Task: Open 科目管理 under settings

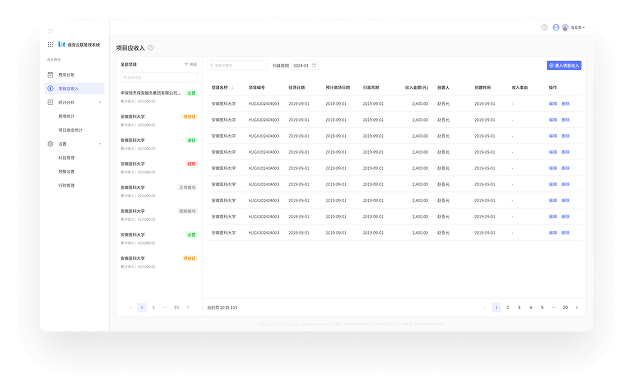Action: [67, 158]
